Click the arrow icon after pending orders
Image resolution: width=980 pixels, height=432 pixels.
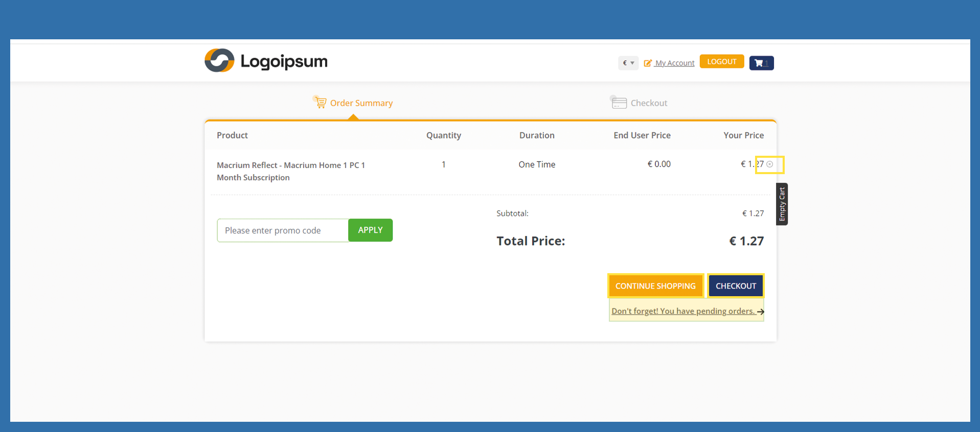[761, 311]
